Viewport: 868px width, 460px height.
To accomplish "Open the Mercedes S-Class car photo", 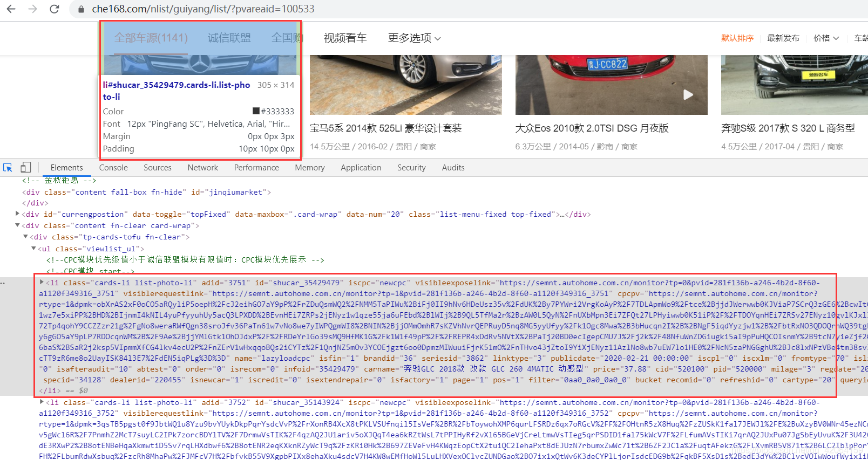I will pos(795,85).
